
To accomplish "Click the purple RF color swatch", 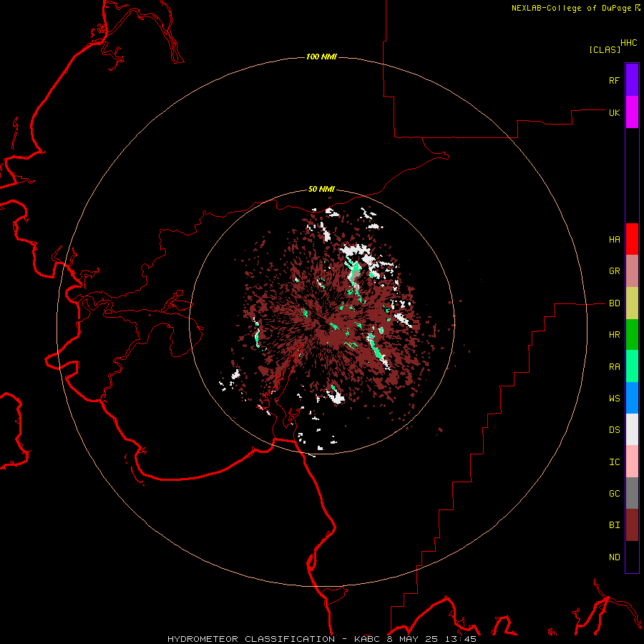I will (x=632, y=80).
